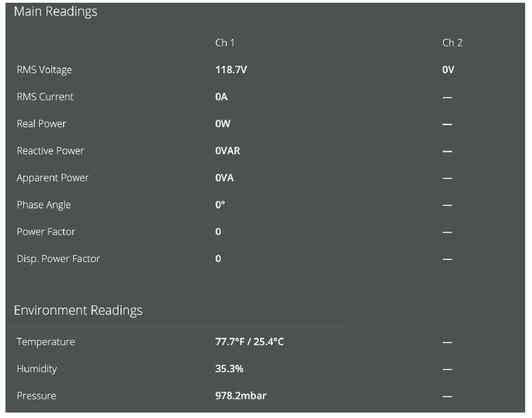Click the 0V value under Ch 2

click(x=448, y=70)
